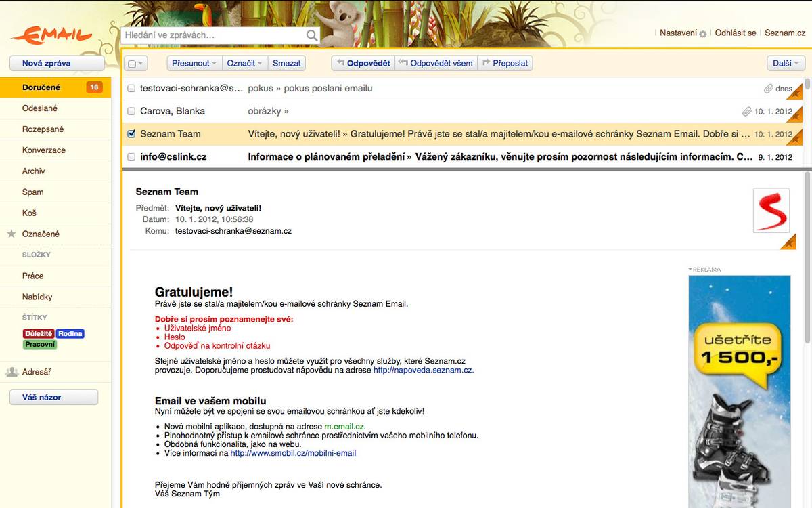
Task: Open the napoveda.seznam.cz link
Action: pyautogui.click(x=424, y=370)
